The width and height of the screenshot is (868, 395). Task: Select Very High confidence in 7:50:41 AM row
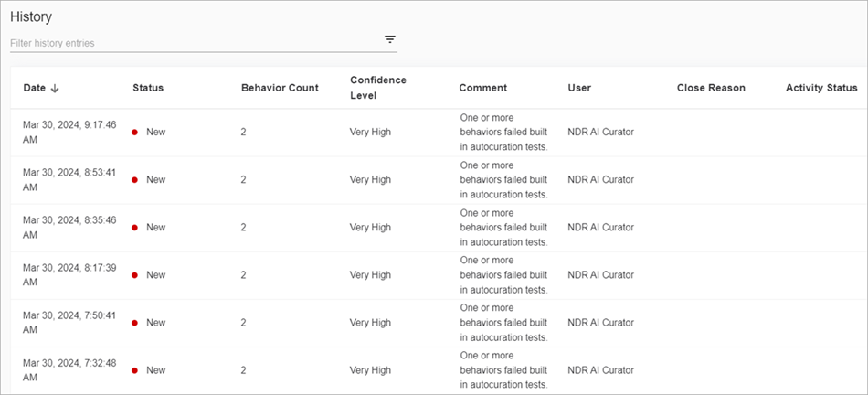(370, 323)
